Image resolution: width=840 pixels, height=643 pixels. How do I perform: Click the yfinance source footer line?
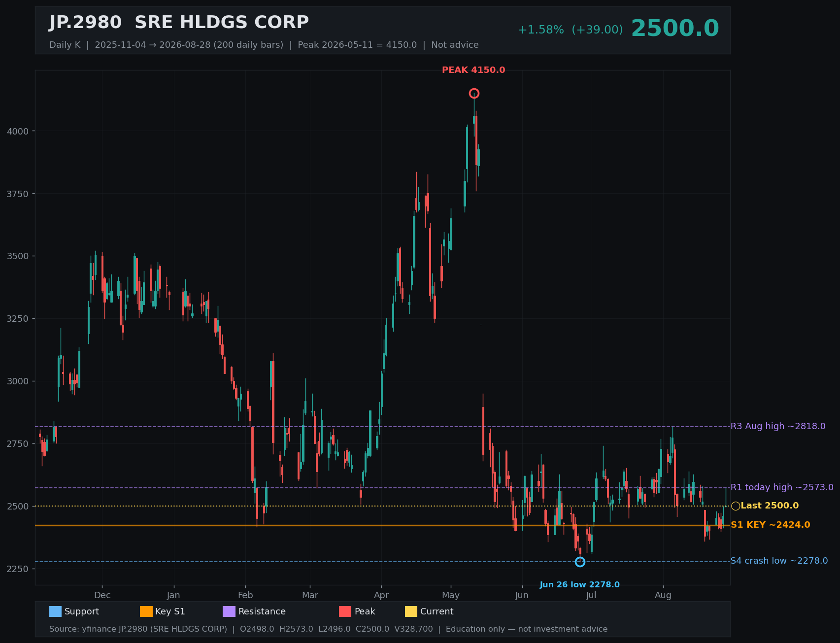click(x=329, y=629)
